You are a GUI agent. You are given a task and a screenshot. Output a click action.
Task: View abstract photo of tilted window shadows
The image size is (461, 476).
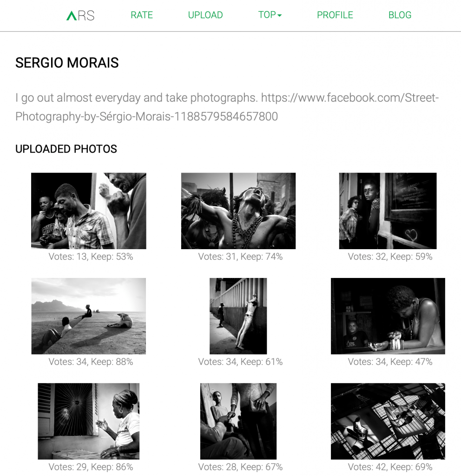pyautogui.click(x=388, y=421)
